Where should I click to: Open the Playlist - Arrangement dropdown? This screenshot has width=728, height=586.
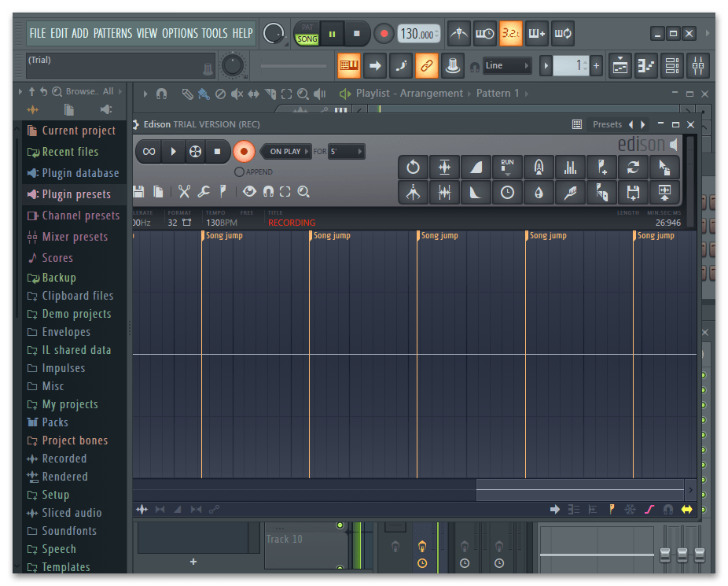click(409, 94)
